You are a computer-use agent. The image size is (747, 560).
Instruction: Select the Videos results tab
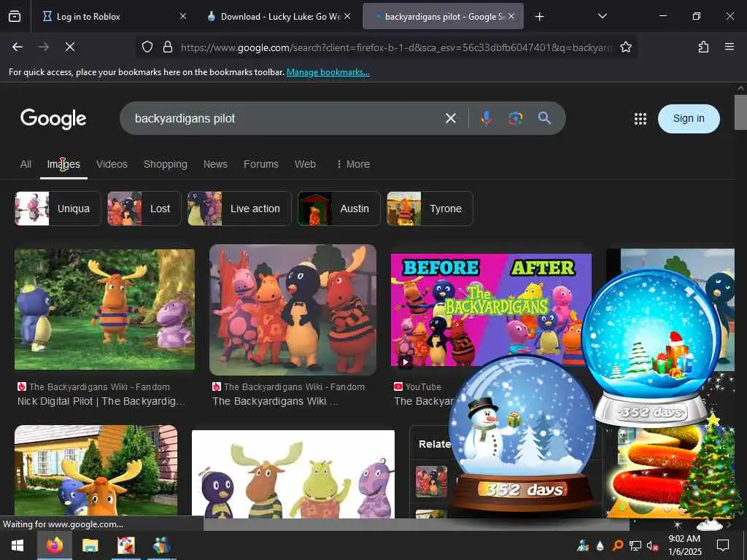pos(112,164)
